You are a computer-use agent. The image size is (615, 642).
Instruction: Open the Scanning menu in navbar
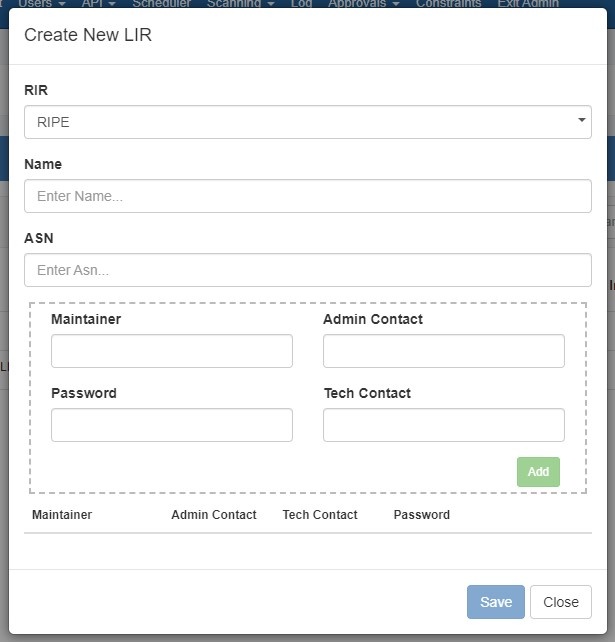tap(240, 4)
